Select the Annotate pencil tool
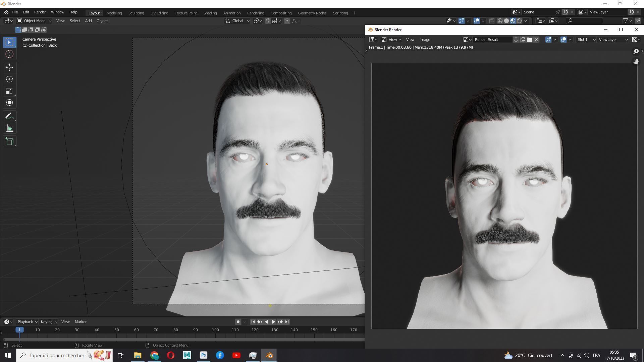The width and height of the screenshot is (644, 362). pyautogui.click(x=9, y=116)
